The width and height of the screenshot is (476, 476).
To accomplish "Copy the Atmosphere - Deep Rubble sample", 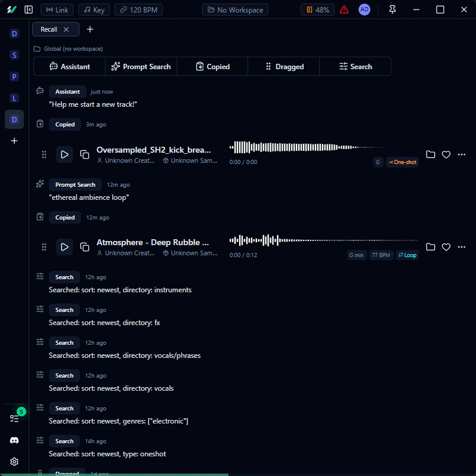I will (84, 247).
